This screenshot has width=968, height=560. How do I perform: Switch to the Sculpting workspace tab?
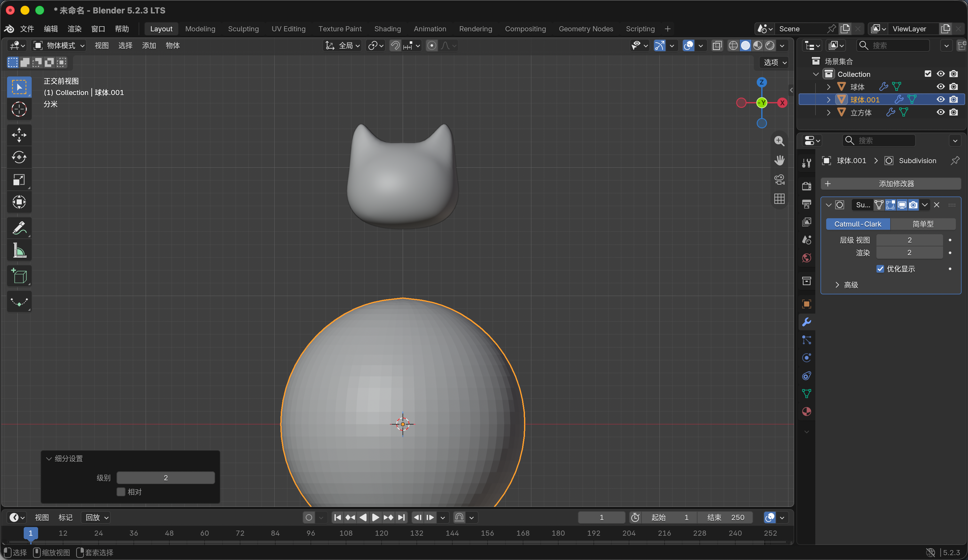coord(243,29)
